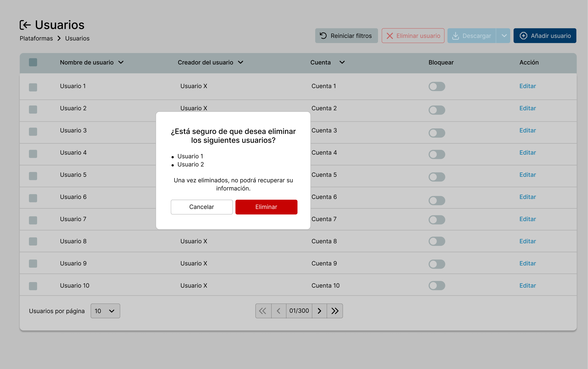Click the plus icon in Añadir usuario
588x369 pixels.
pos(523,36)
